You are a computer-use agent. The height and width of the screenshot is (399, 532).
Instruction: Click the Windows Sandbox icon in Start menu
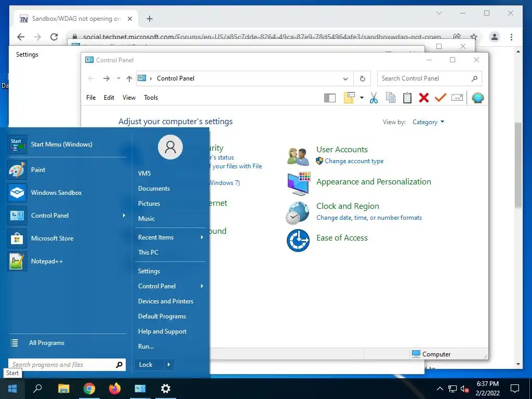pyautogui.click(x=17, y=193)
